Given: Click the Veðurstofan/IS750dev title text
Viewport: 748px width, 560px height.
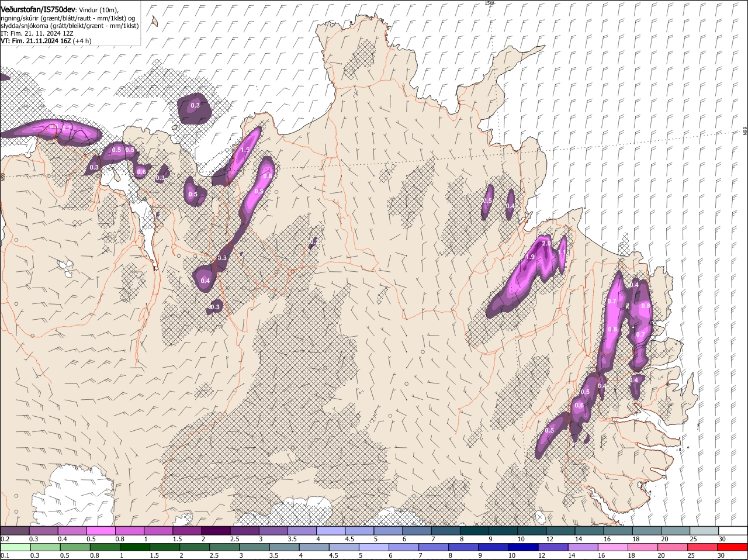Looking at the screenshot, I should [x=38, y=10].
